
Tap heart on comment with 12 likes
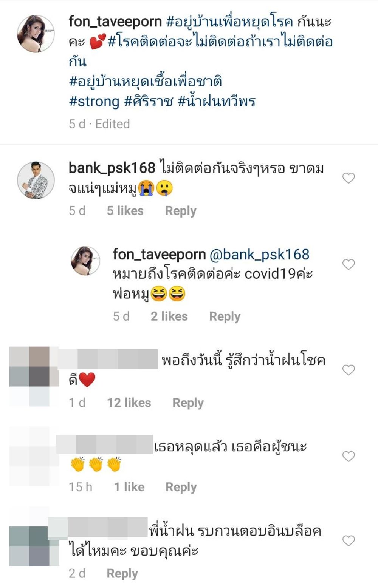pos(349,370)
